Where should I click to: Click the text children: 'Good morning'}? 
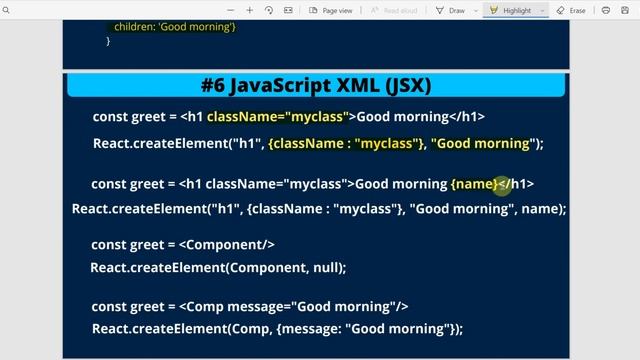click(x=175, y=27)
